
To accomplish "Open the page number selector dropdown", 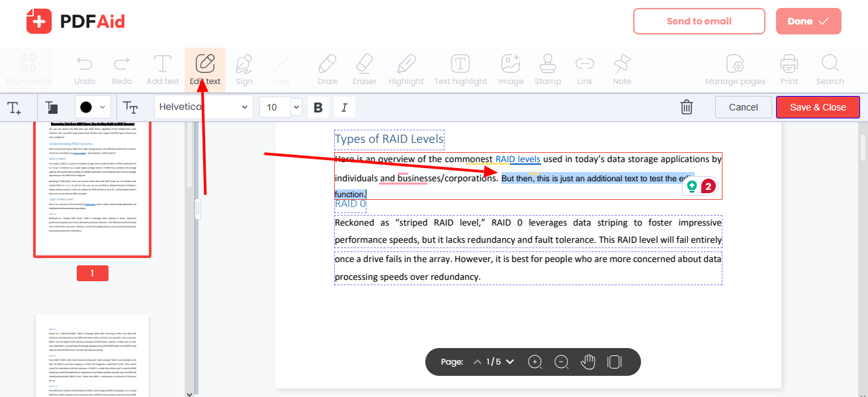I will click(x=509, y=362).
